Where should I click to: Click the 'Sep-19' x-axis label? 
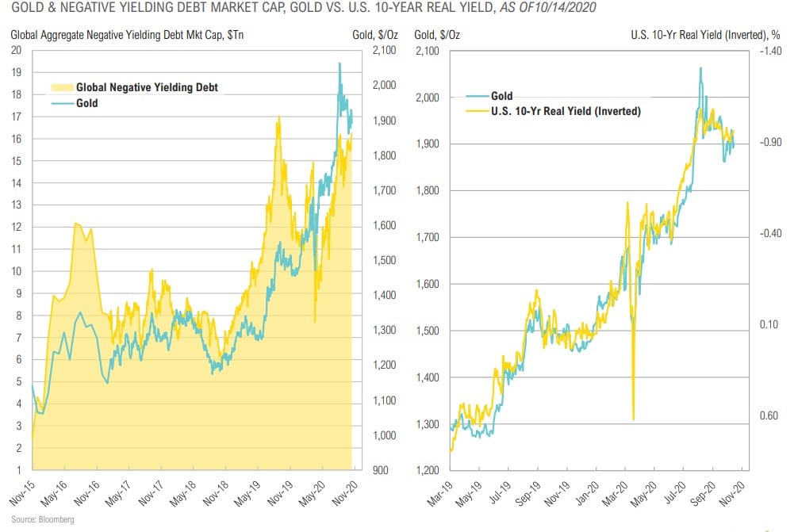(x=529, y=492)
